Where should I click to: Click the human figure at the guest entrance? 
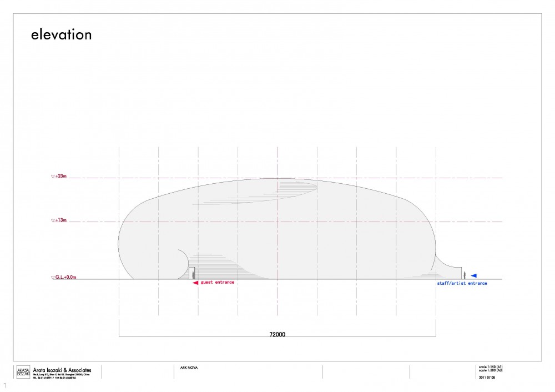(x=193, y=275)
